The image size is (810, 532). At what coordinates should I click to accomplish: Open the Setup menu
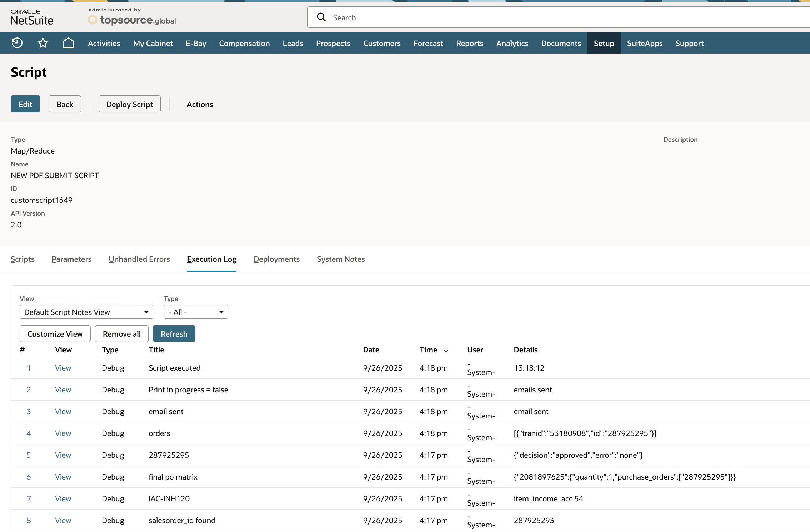click(604, 43)
